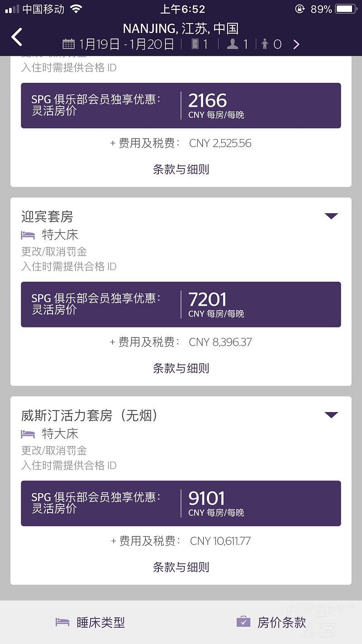The width and height of the screenshot is (362, 644).
Task: Tap briefcase icon beside 房价条款
Action: (243, 622)
